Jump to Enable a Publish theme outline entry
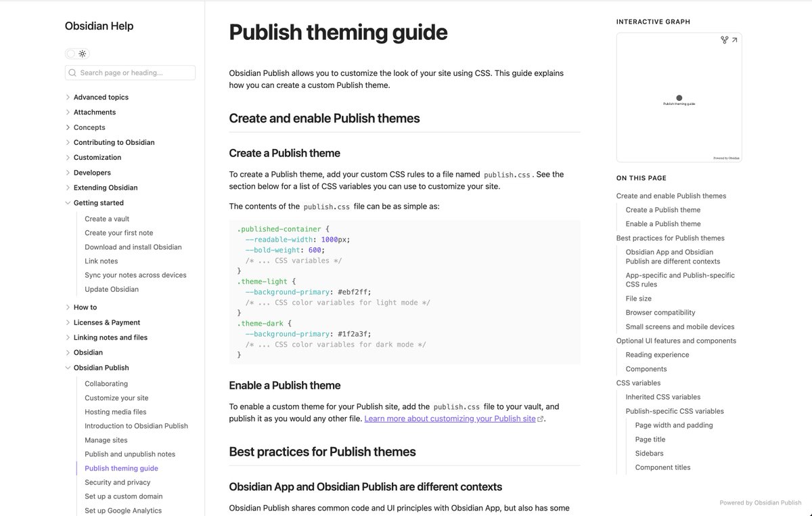 [x=663, y=224]
